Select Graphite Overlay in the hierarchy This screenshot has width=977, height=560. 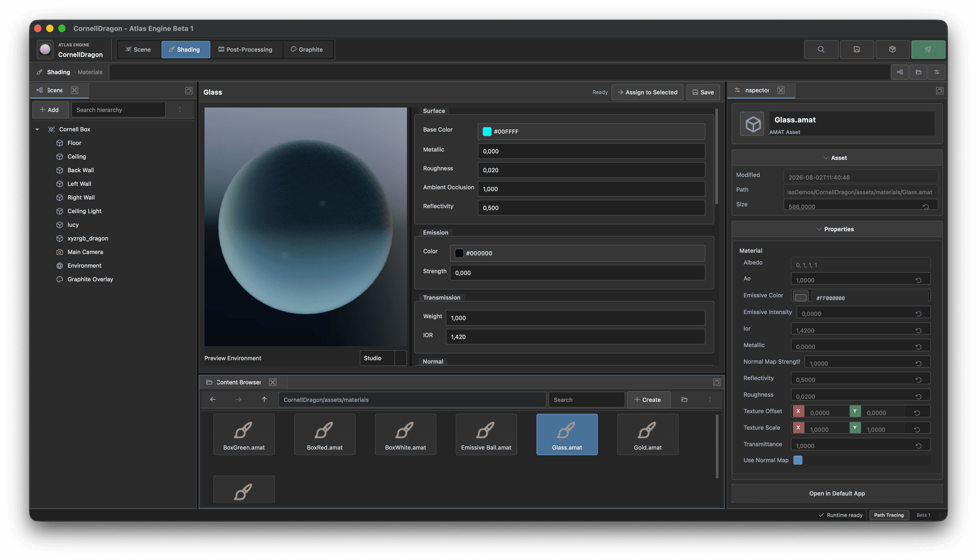pos(90,279)
